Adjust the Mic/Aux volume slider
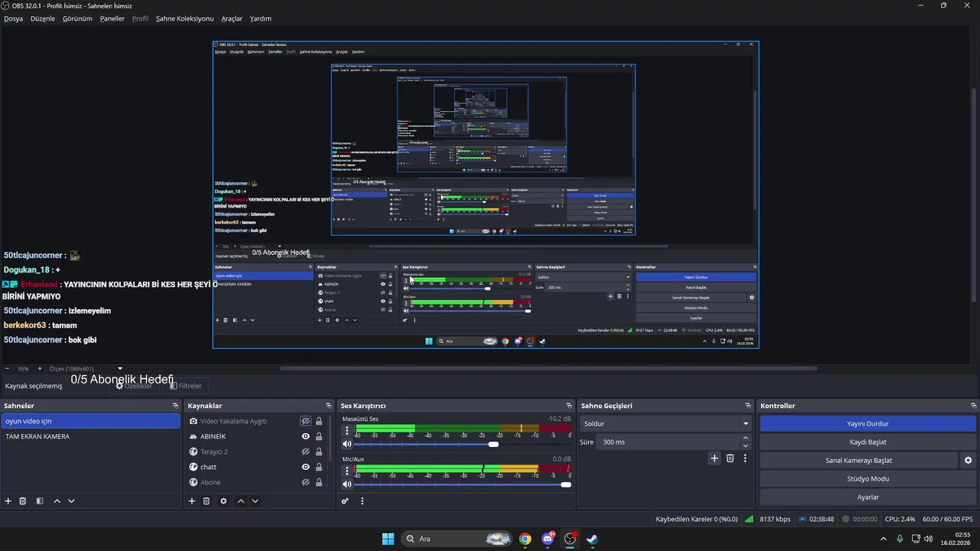Image resolution: width=980 pixels, height=551 pixels. pos(566,484)
